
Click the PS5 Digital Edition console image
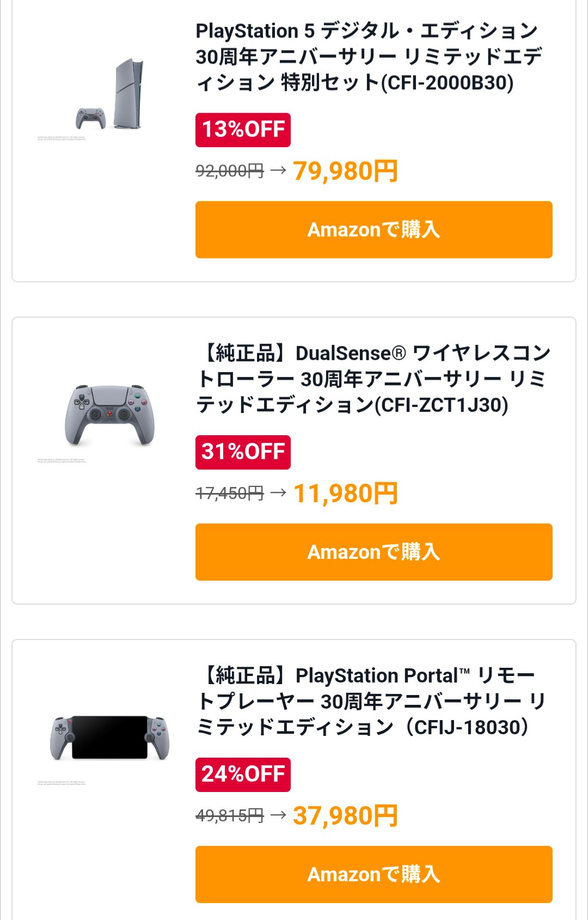point(111,95)
